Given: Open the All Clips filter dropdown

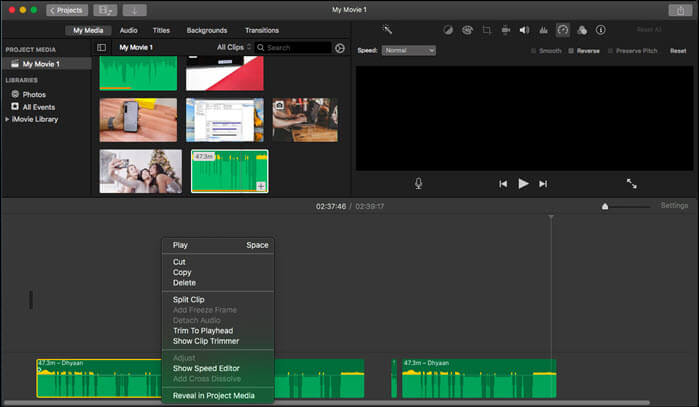Looking at the screenshot, I should coord(234,47).
